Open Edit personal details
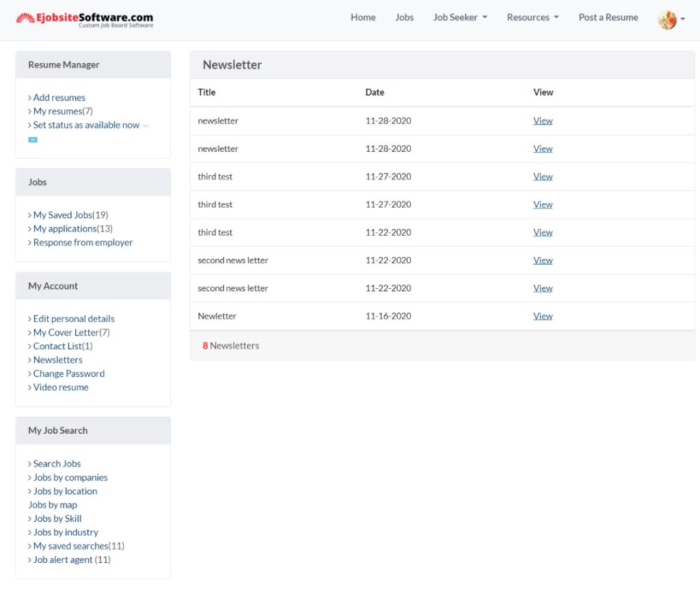 [x=74, y=318]
